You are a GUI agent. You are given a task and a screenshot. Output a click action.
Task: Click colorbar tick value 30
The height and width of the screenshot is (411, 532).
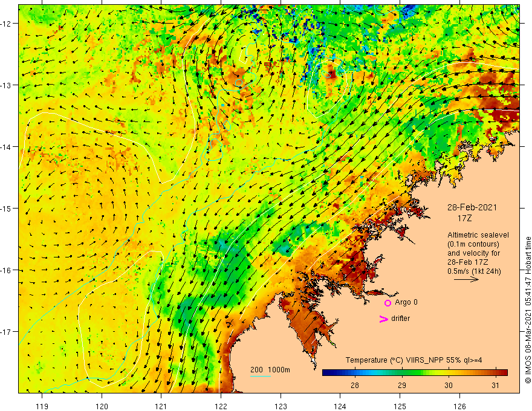click(x=449, y=385)
